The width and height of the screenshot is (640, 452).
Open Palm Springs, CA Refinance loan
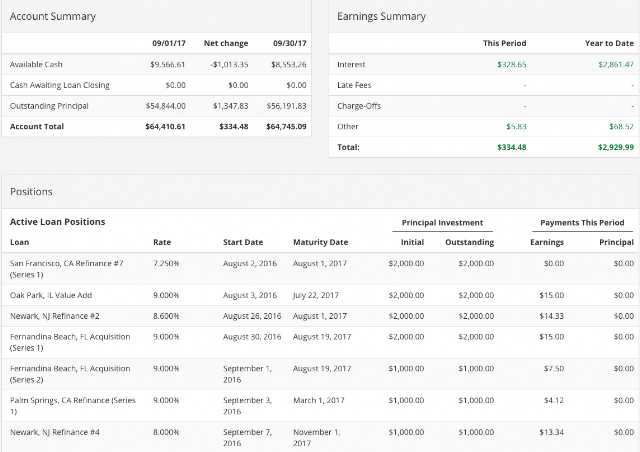73,406
